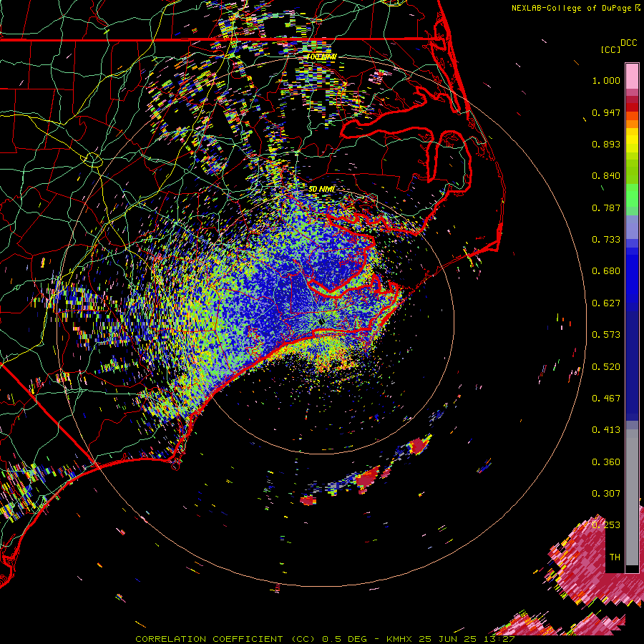Click the 0.947 scale value
644x644 pixels.
point(606,112)
